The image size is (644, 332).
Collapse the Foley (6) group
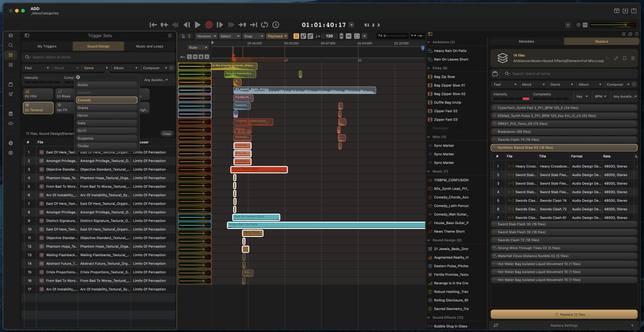pos(428,68)
